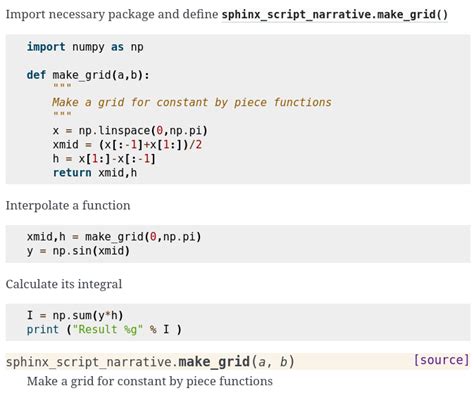Click the parameters '(a, b)' in the signature
Viewport: 474px width, 393px height.
[x=273, y=362]
